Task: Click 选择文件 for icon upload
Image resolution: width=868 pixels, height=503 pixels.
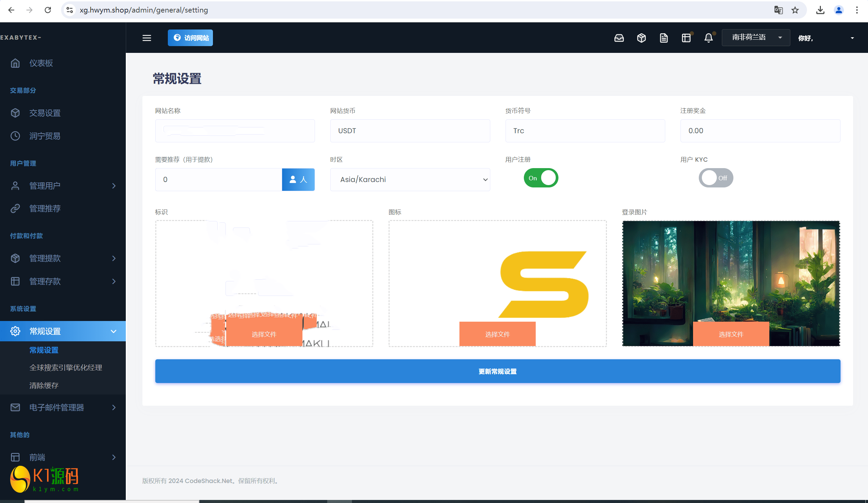Action: (498, 334)
